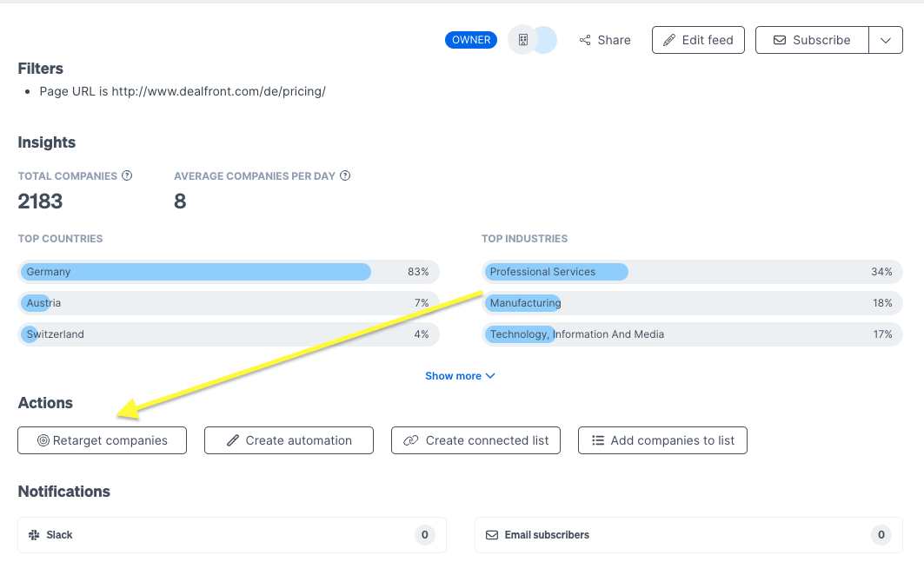Click Create automation button
This screenshot has width=924, height=588.
coord(289,440)
